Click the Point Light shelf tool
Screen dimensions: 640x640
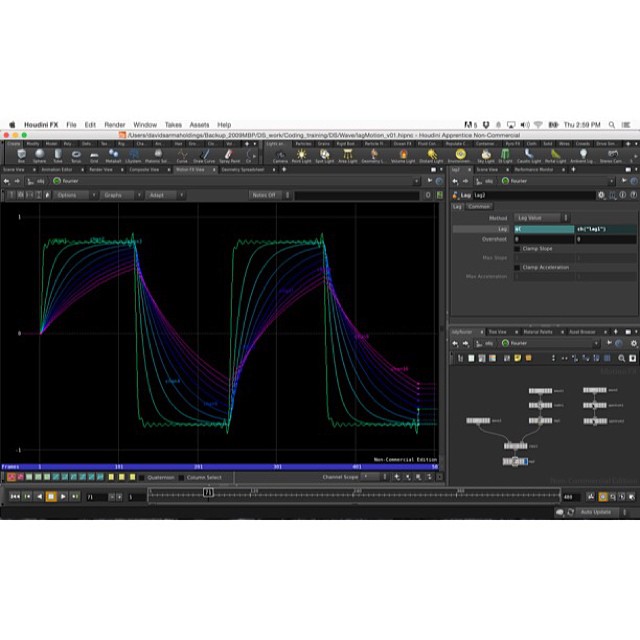pos(302,155)
